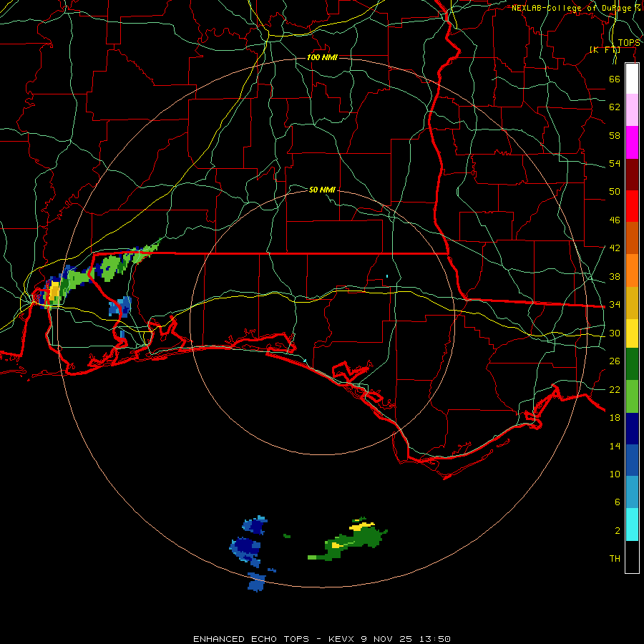Click the dark green 26 kft swatch

click(632, 364)
